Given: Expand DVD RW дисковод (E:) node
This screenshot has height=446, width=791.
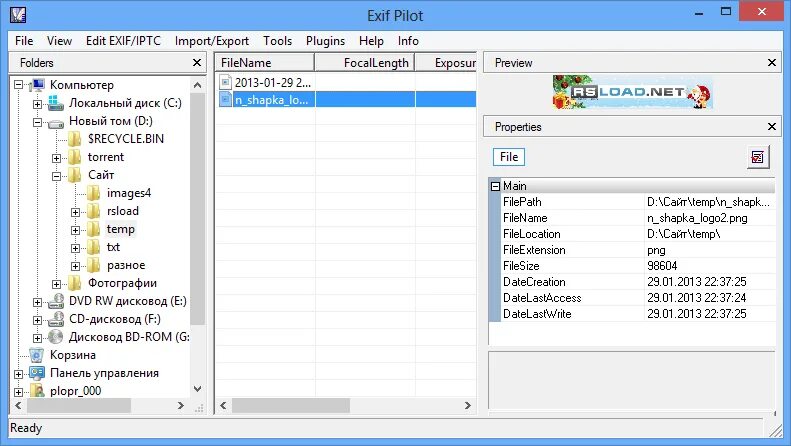Looking at the screenshot, I should point(37,302).
